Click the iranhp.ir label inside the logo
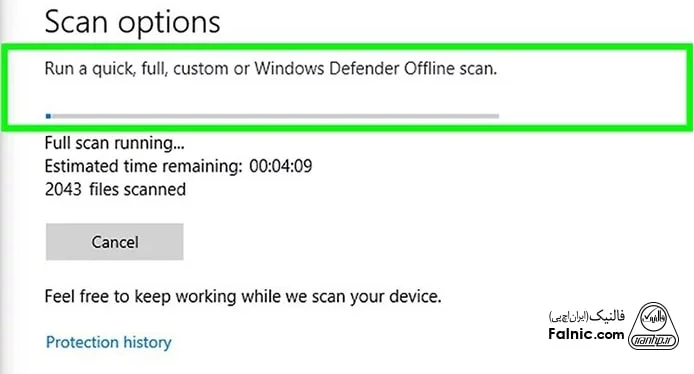This screenshot has height=374, width=694. click(x=654, y=340)
